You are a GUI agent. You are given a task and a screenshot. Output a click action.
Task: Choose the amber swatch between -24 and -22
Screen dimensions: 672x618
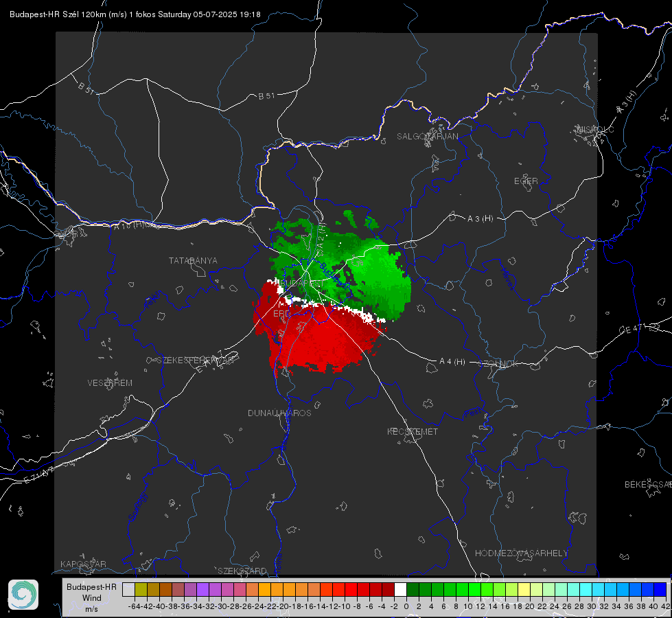[x=264, y=589]
